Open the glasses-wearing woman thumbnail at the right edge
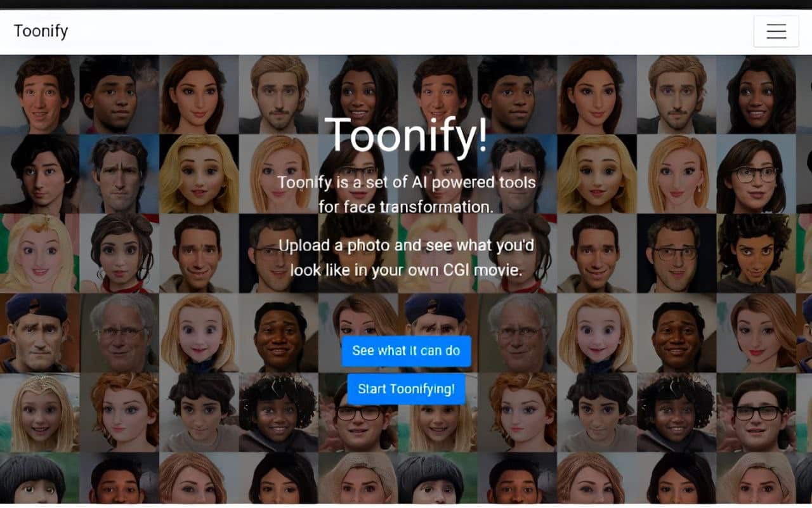 (x=756, y=174)
